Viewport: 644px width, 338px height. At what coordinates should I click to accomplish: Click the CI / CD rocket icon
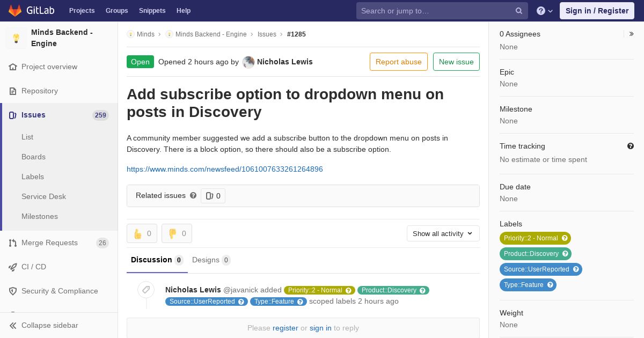pos(13,267)
